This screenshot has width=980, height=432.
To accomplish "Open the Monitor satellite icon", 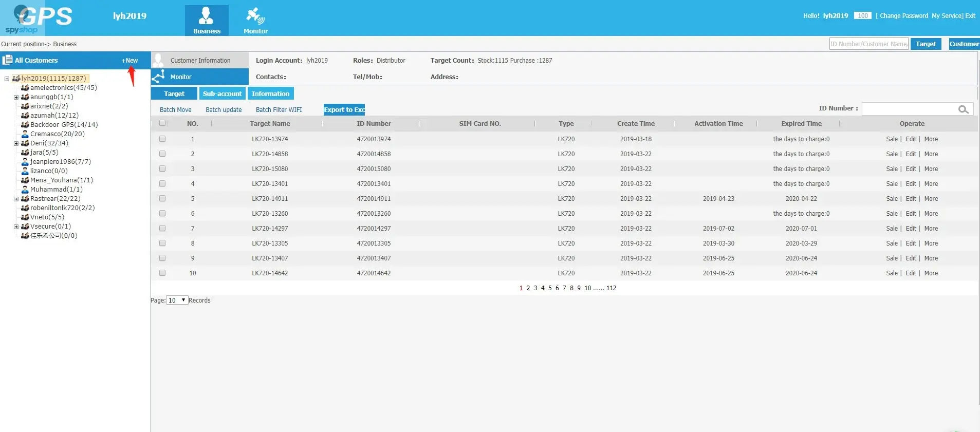I will (255, 16).
